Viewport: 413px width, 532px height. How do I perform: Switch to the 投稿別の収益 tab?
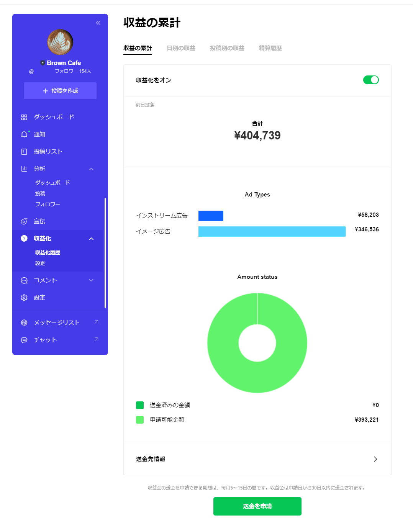pos(227,48)
